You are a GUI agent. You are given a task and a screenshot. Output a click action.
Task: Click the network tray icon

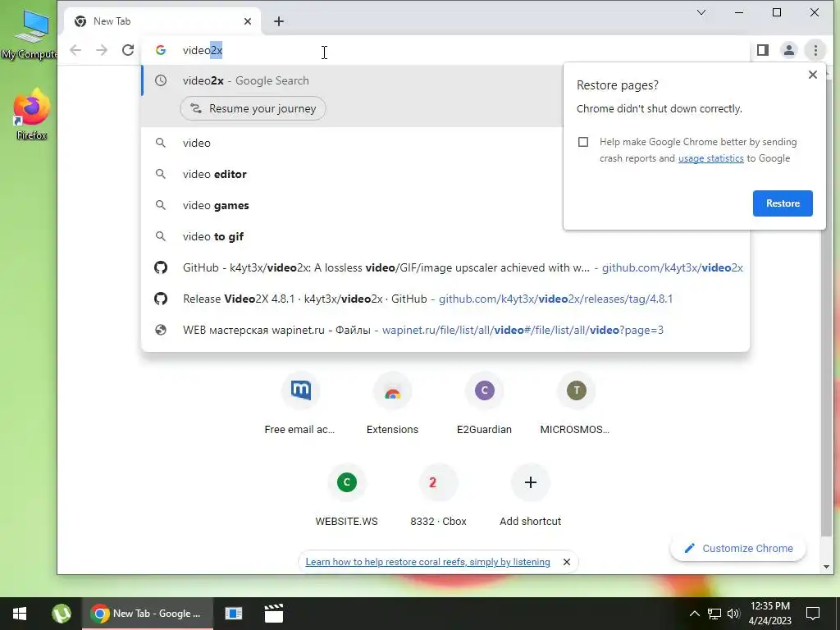point(714,614)
